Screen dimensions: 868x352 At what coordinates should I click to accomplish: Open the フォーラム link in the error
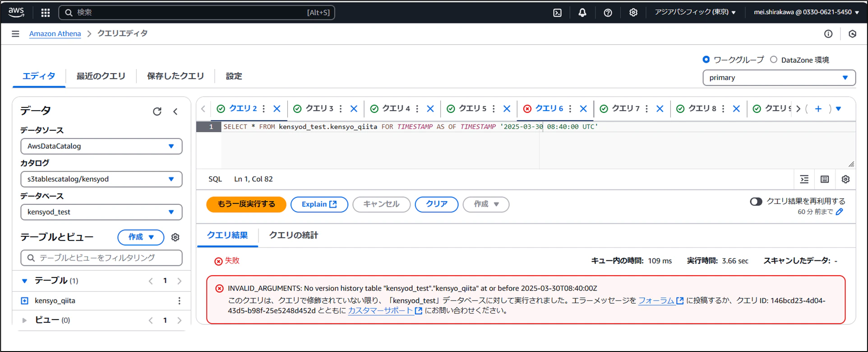(661, 301)
